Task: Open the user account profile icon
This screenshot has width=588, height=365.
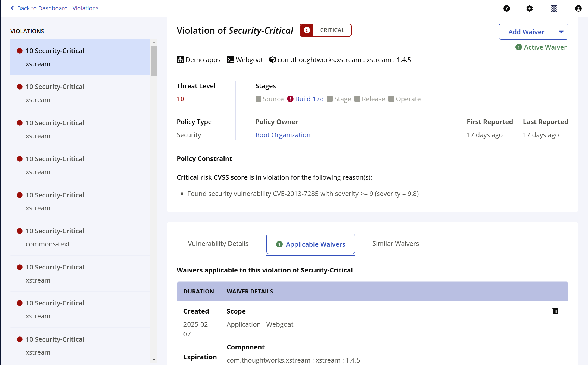Action: click(578, 8)
